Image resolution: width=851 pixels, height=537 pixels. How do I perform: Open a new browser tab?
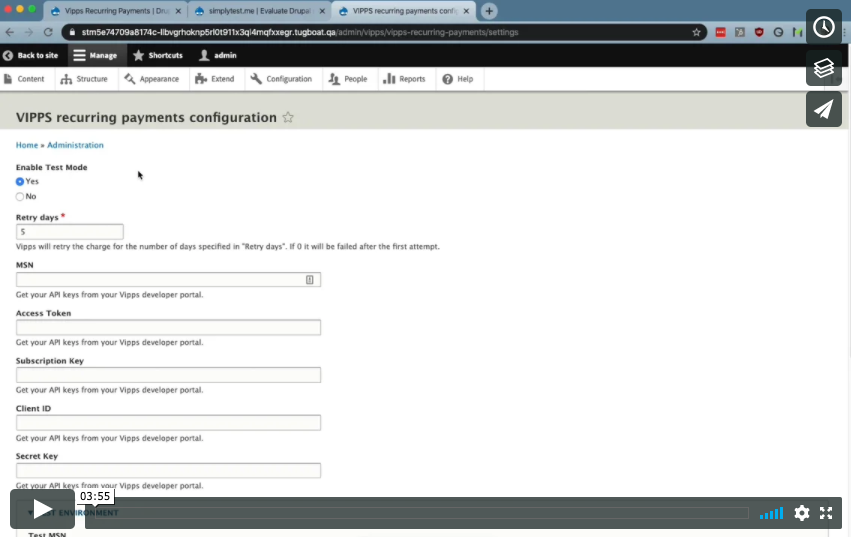coord(489,11)
